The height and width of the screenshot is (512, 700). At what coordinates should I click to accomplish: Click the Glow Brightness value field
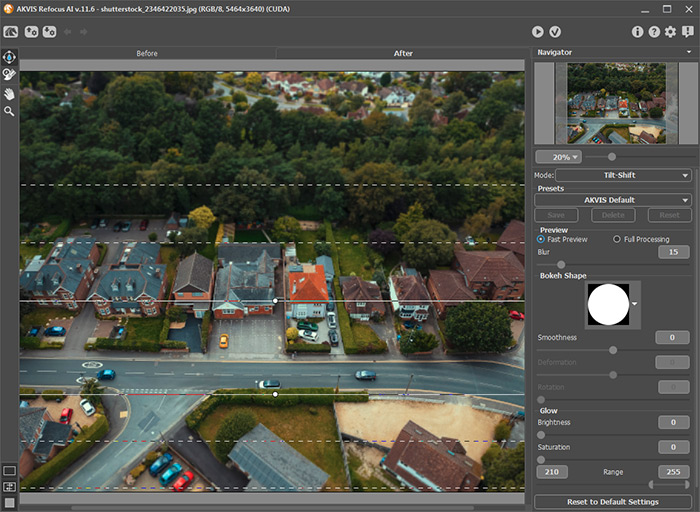[673, 422]
